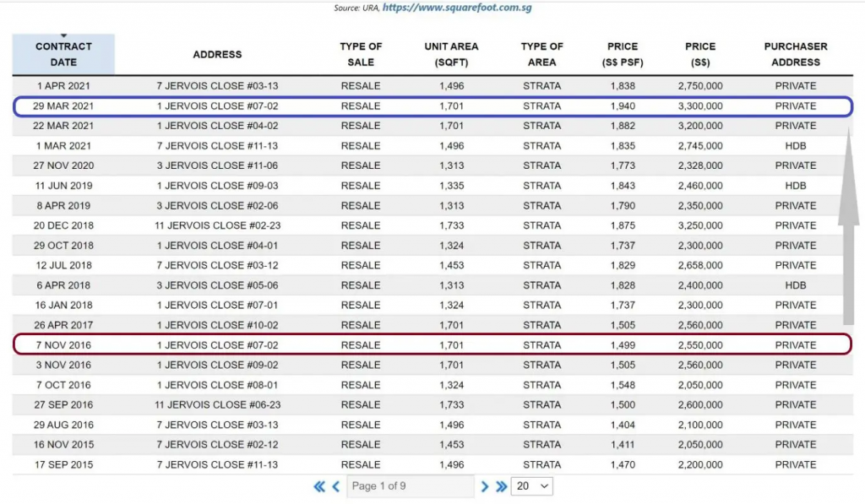865x504 pixels.
Task: Select the date cell 7 NOV 2016
Action: pos(63,345)
